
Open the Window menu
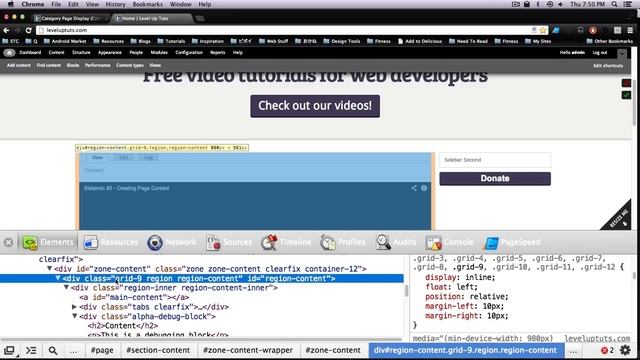point(180,4)
